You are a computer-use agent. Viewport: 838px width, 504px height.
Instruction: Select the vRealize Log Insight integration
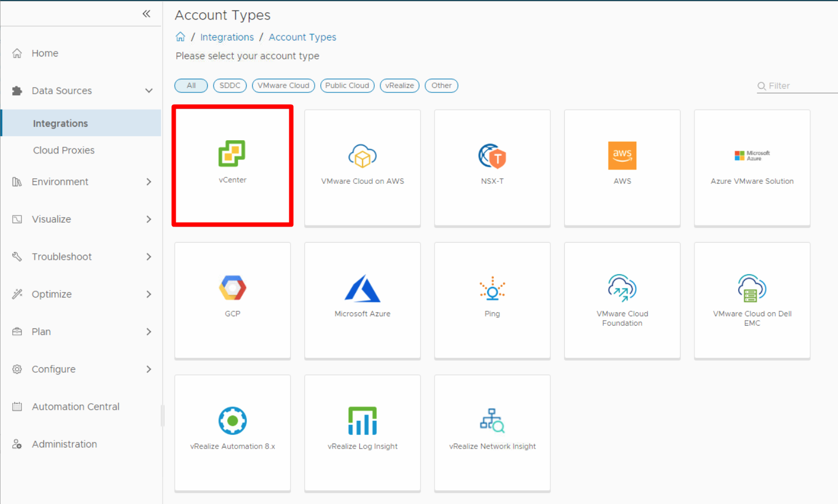[362, 432]
